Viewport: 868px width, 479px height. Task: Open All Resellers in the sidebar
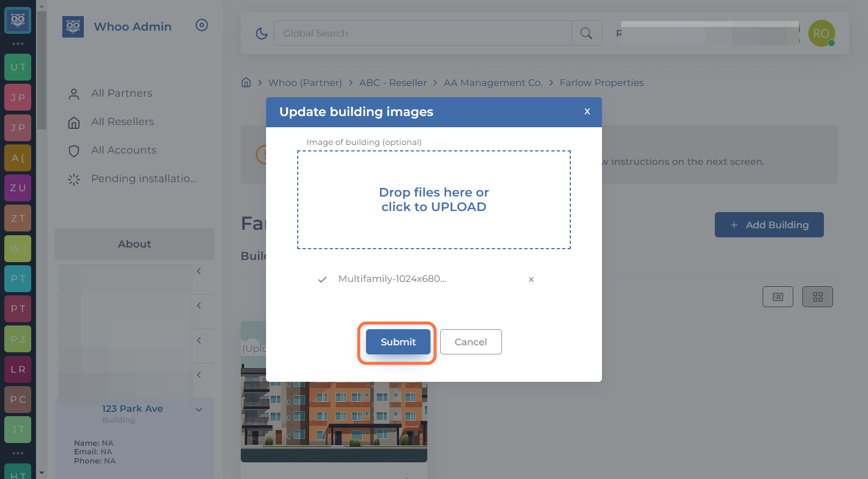pyautogui.click(x=123, y=122)
